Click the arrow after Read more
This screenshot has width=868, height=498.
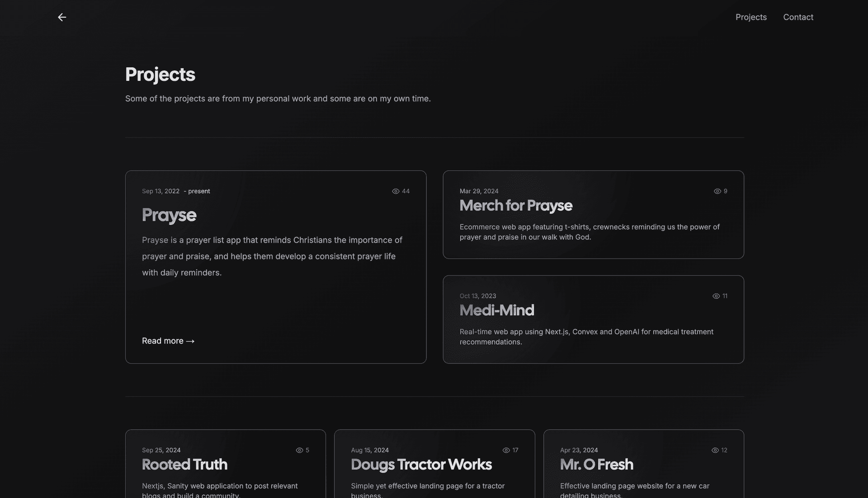190,341
